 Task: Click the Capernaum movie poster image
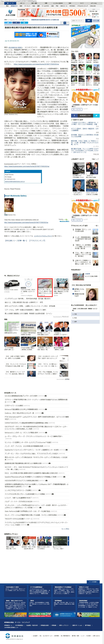(x=20, y=90)
